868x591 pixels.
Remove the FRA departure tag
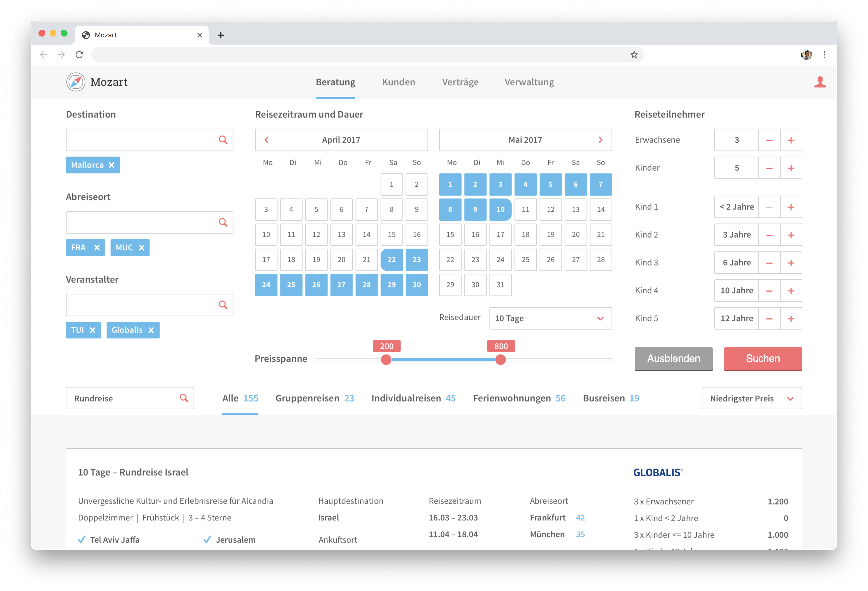click(x=97, y=248)
